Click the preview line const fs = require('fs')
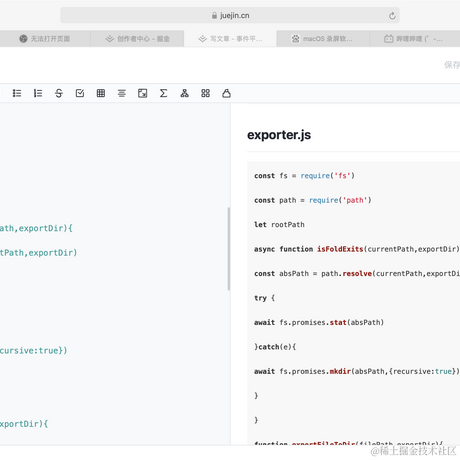460x460 pixels. [304, 176]
